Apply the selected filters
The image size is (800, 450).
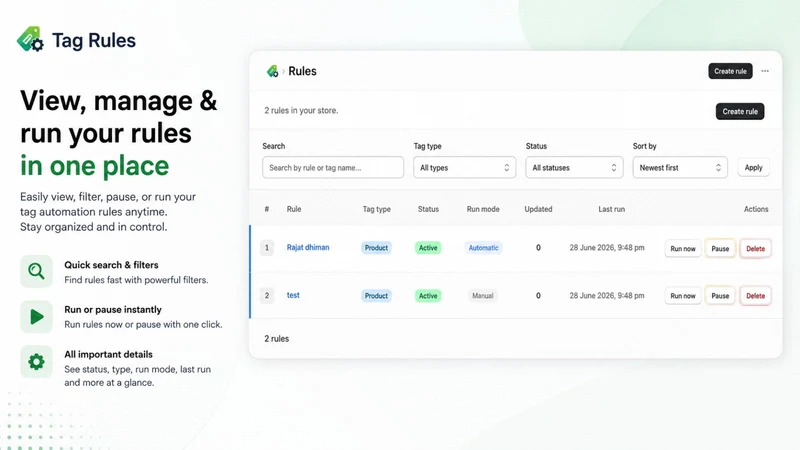point(753,167)
